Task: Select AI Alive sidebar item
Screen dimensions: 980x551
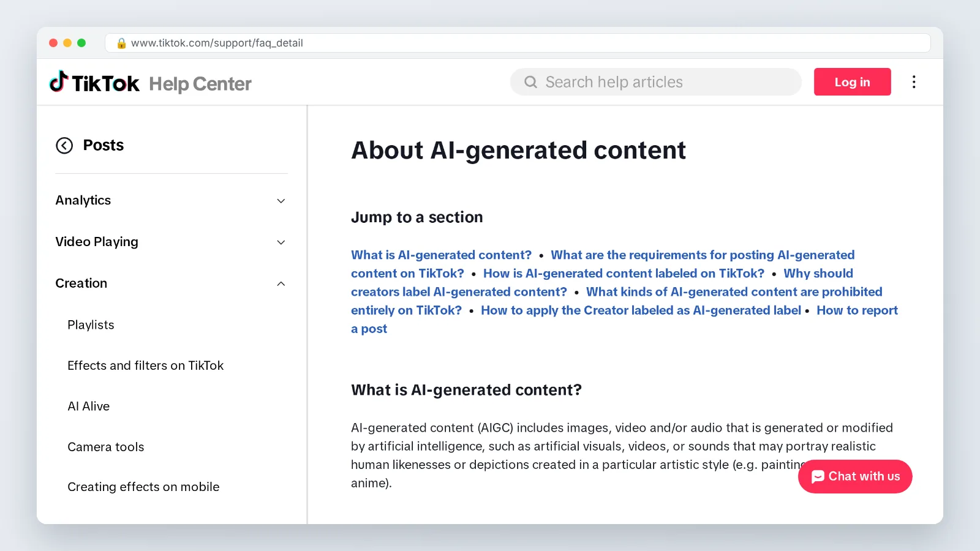Action: pyautogui.click(x=89, y=407)
